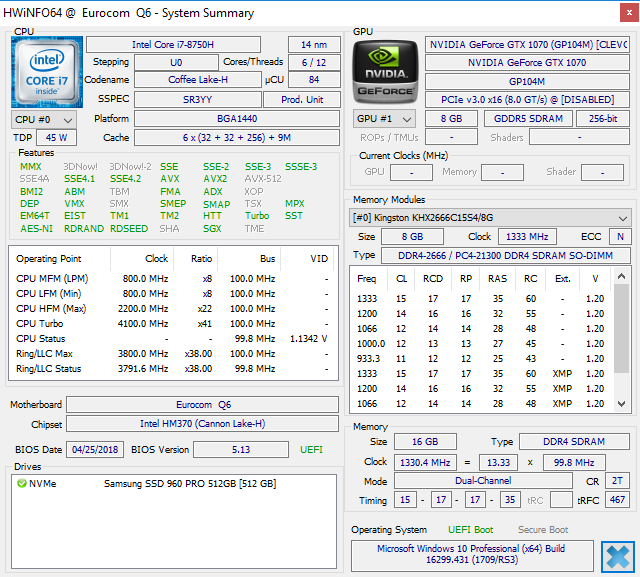
Task: Click the memory size 16 GB field
Action: pyautogui.click(x=425, y=442)
